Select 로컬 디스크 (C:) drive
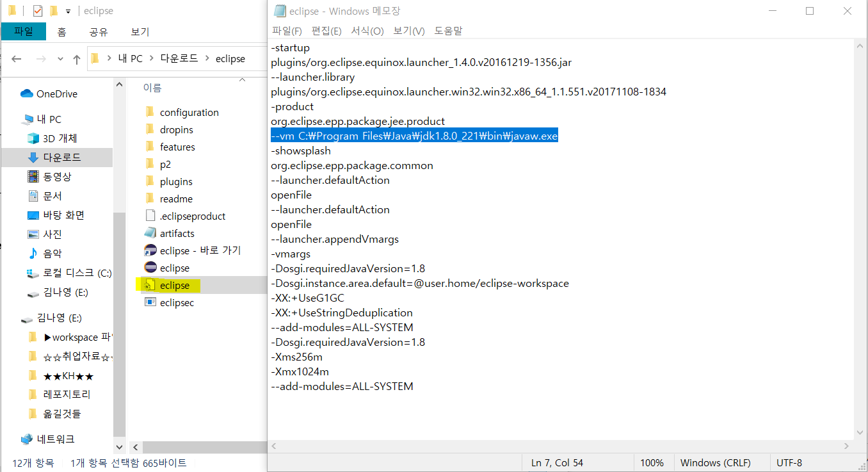Viewport: 868px width, 472px height. 77,273
